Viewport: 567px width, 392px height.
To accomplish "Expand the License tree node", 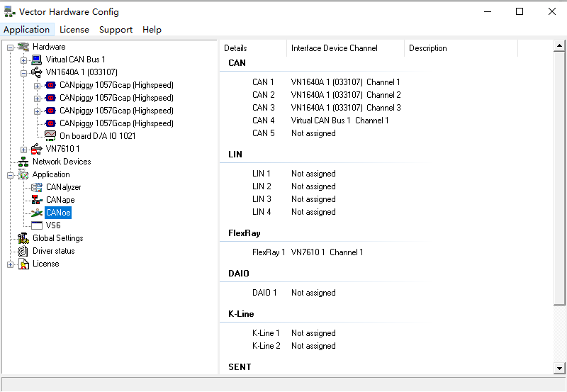I will tap(10, 264).
